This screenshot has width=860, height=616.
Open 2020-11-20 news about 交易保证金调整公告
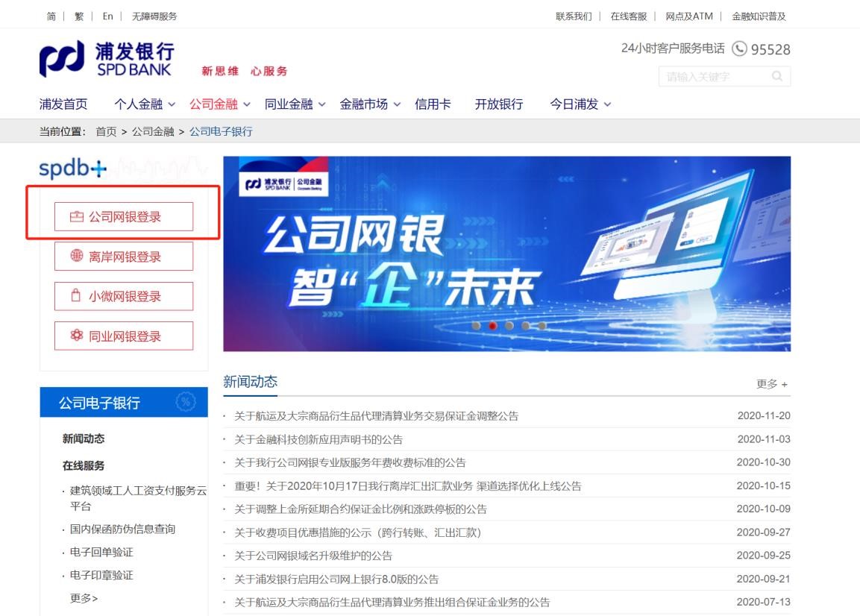[x=376, y=416]
